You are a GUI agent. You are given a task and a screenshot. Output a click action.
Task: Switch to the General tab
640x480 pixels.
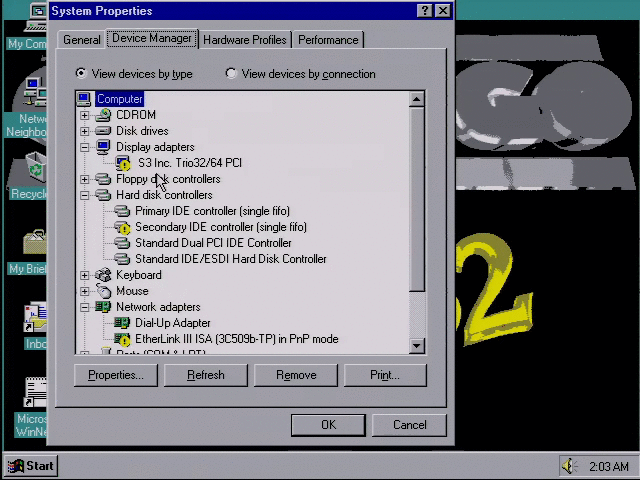[x=82, y=40]
